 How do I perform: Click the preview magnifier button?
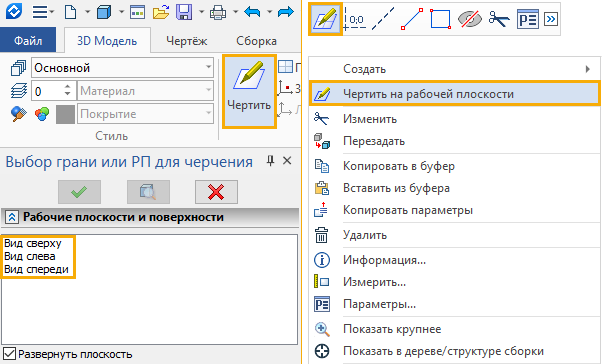pos(148,192)
